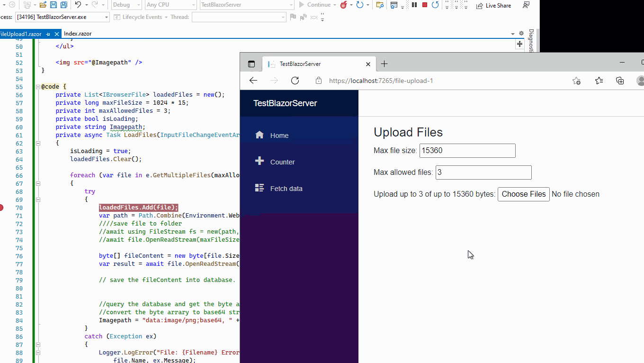Open the Find in Files folder-search icon
The height and width of the screenshot is (363, 644).
coord(379,5)
